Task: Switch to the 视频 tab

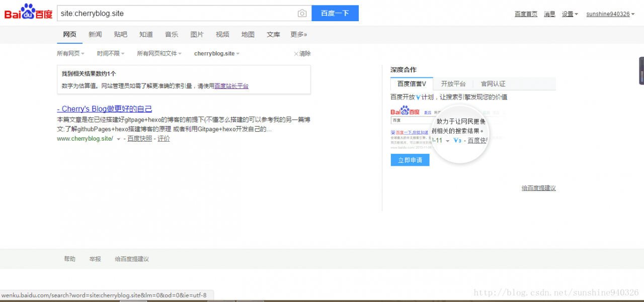Action: click(223, 35)
